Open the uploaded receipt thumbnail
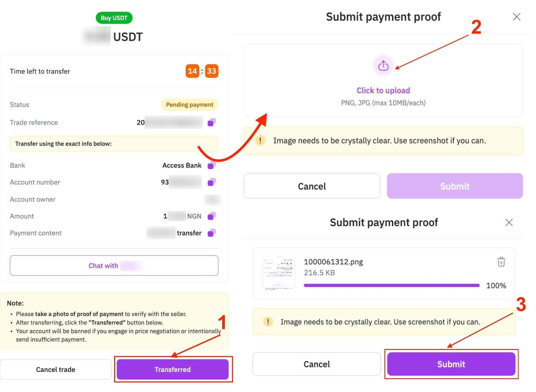 (279, 273)
